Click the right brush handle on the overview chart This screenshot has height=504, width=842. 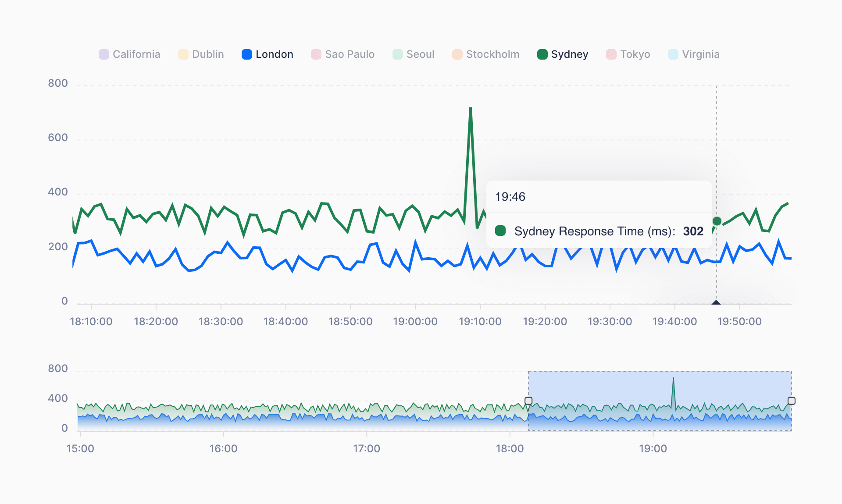pyautogui.click(x=792, y=401)
